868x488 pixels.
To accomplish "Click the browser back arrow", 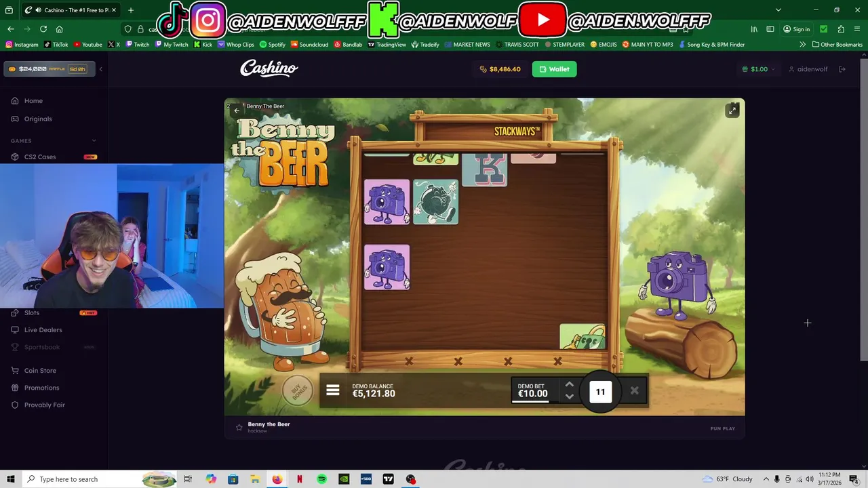I will click(x=11, y=29).
